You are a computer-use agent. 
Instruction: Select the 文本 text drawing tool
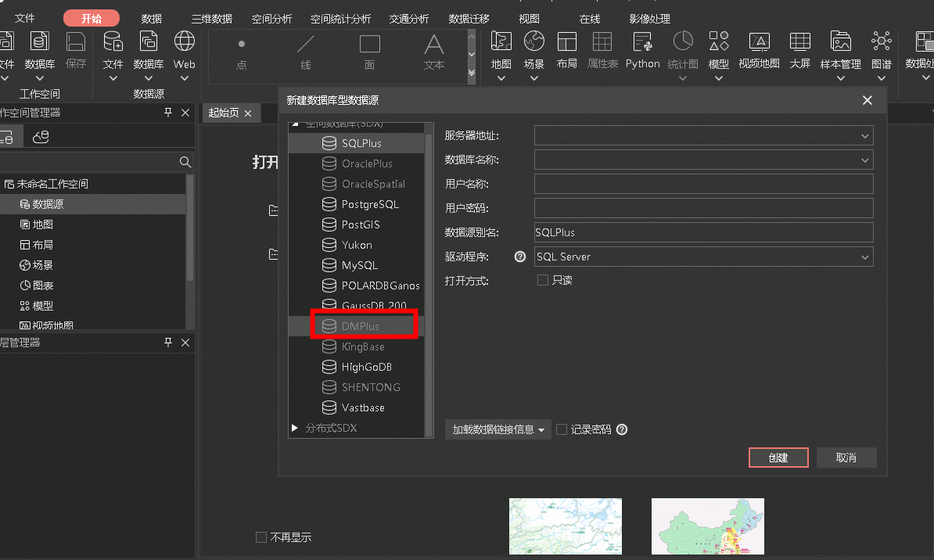pyautogui.click(x=433, y=54)
